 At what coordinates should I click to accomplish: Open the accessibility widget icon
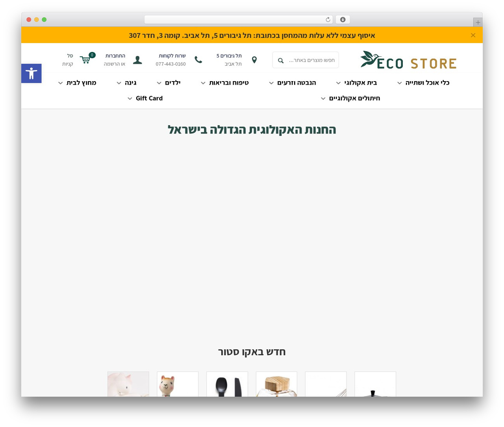(31, 73)
